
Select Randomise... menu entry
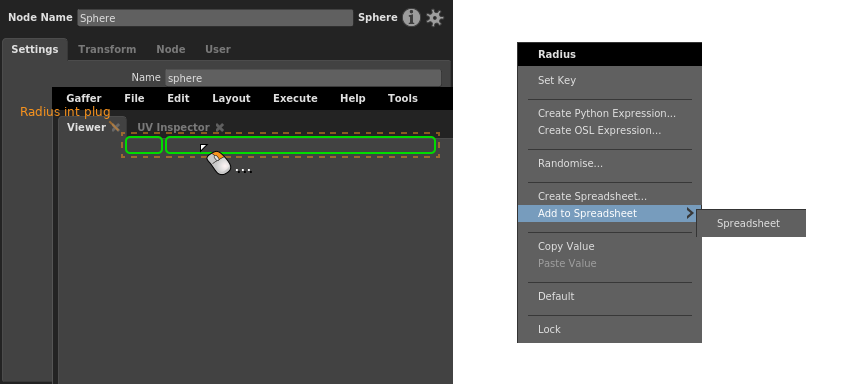click(609, 163)
